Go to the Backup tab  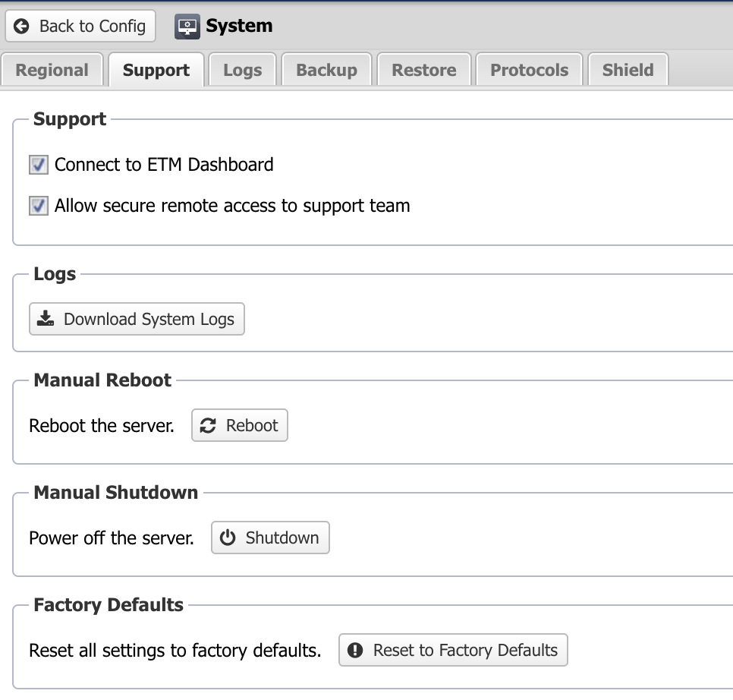click(326, 71)
